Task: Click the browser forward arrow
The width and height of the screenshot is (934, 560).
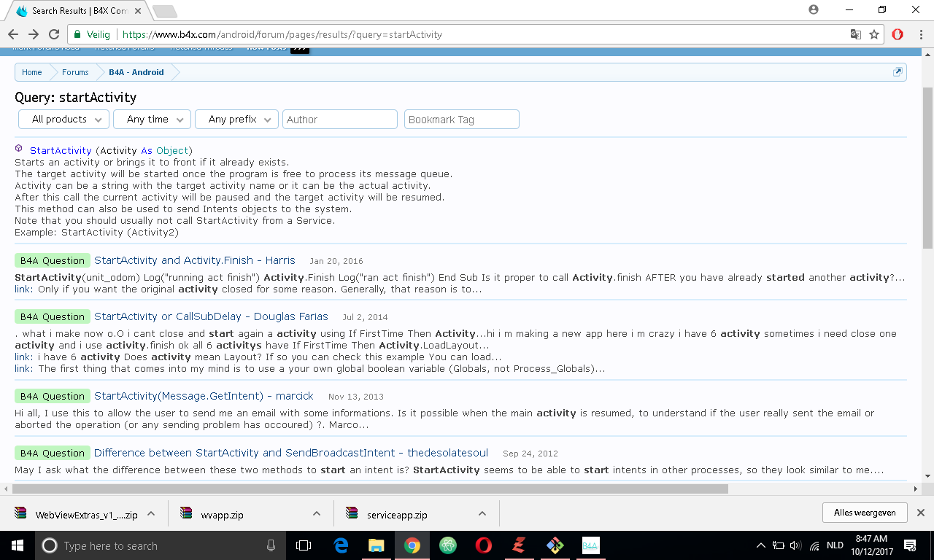Action: 34,34
